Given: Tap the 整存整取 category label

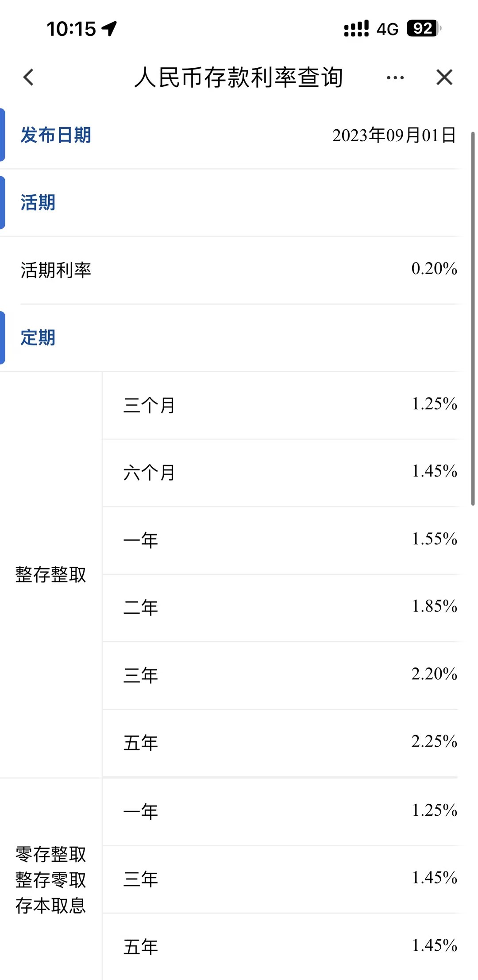Looking at the screenshot, I should point(51,574).
